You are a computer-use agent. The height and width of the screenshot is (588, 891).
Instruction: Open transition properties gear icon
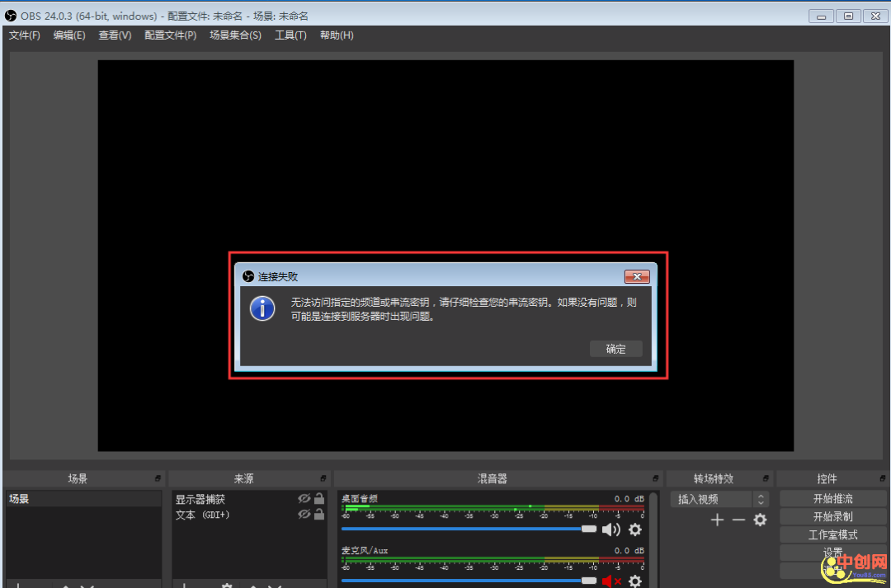(x=760, y=520)
